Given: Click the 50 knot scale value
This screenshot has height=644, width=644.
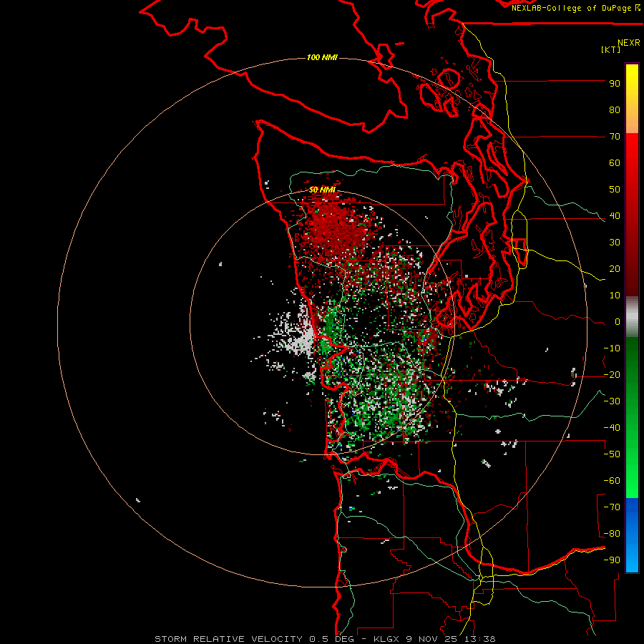Looking at the screenshot, I should tap(615, 190).
